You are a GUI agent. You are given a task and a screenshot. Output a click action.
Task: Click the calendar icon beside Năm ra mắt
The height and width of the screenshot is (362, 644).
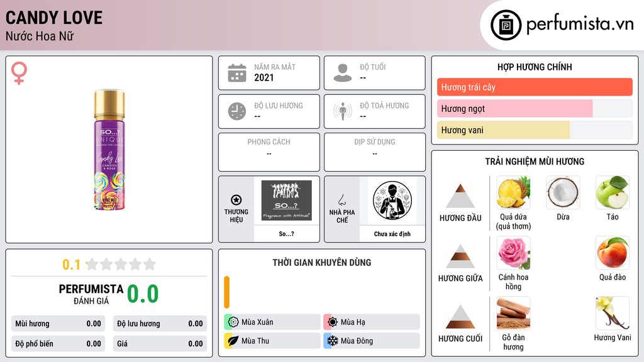coord(237,73)
